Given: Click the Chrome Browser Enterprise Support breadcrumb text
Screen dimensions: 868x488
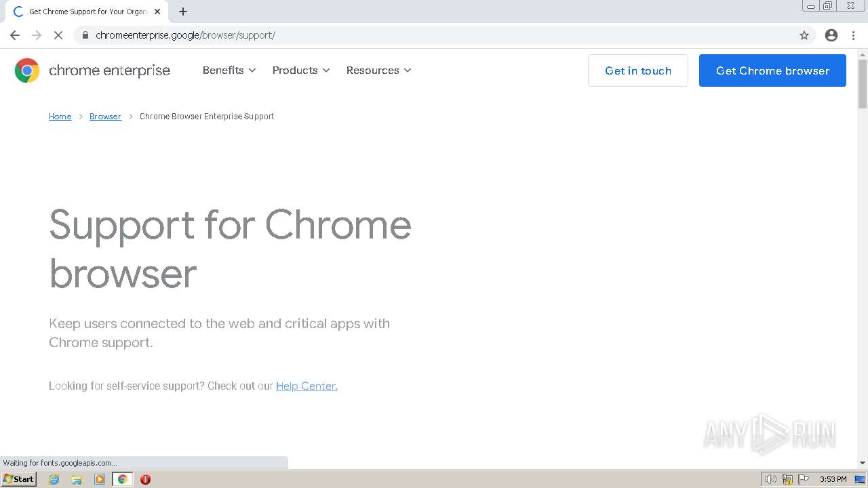Looking at the screenshot, I should coord(207,117).
